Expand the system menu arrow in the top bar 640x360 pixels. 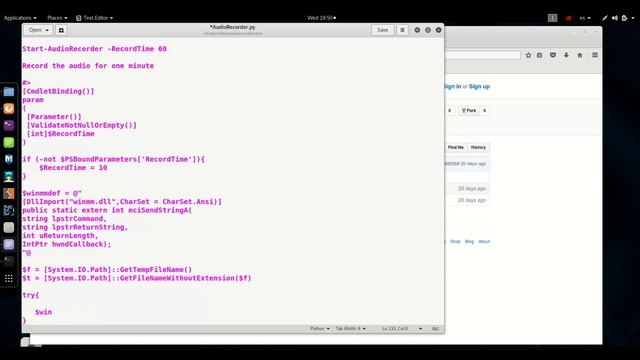(x=633, y=18)
